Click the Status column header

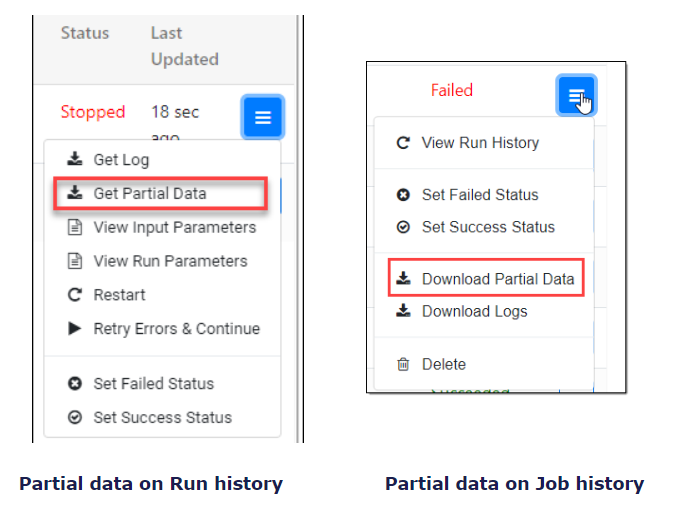tap(85, 33)
